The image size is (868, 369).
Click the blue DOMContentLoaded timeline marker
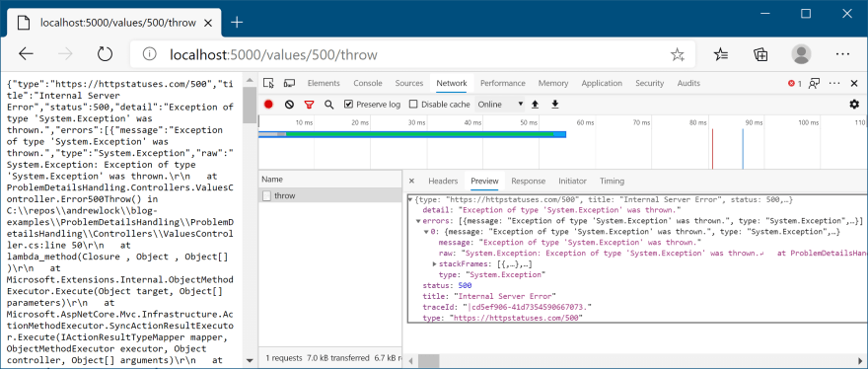coord(743,148)
